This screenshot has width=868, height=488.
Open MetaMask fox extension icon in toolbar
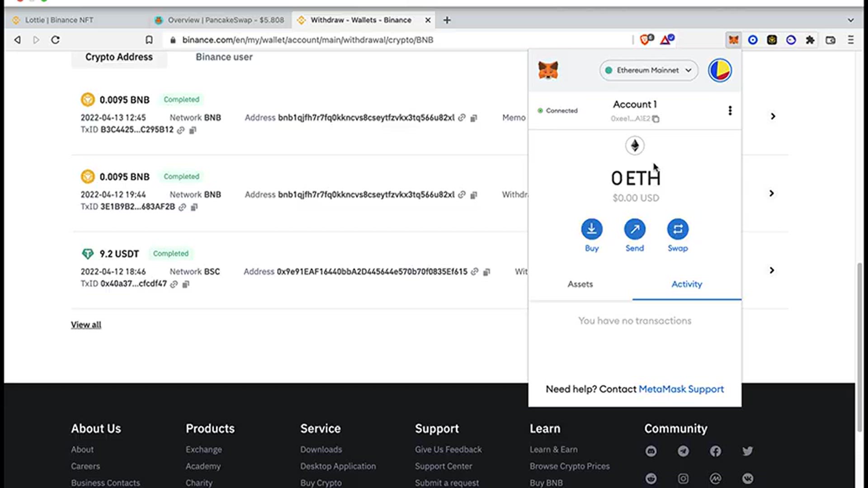click(x=733, y=40)
